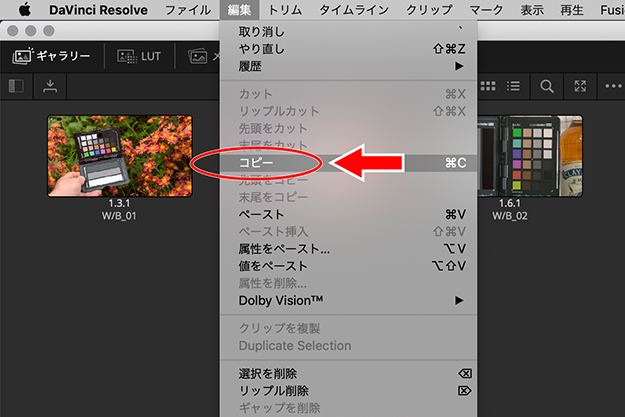Open the ファイル menu in menu bar
This screenshot has width=625, height=417.
[187, 10]
